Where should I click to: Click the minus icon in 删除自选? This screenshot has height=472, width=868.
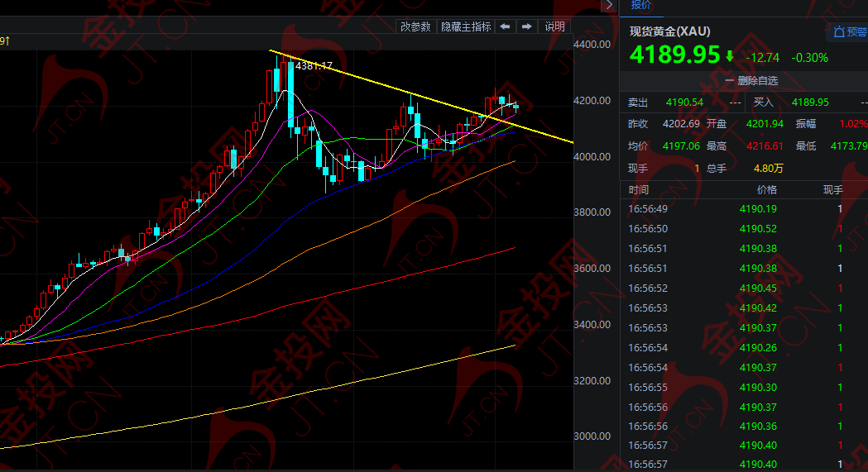(729, 81)
